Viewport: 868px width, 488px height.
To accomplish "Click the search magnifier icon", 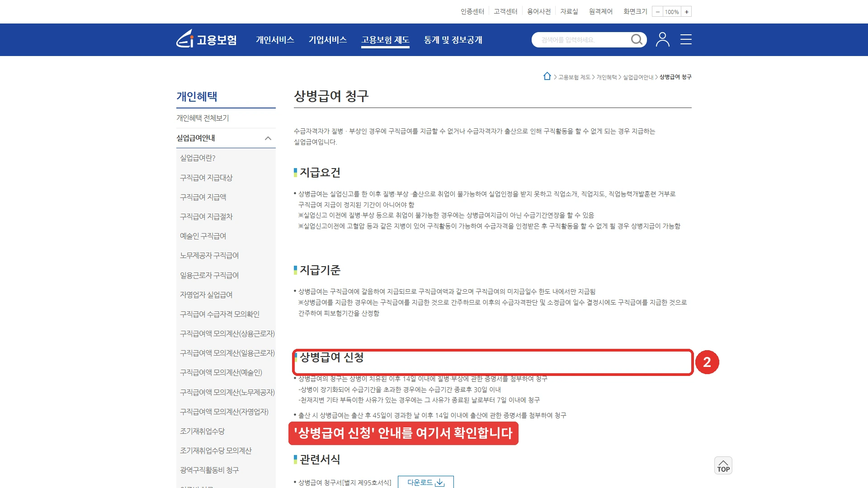I will click(x=637, y=40).
